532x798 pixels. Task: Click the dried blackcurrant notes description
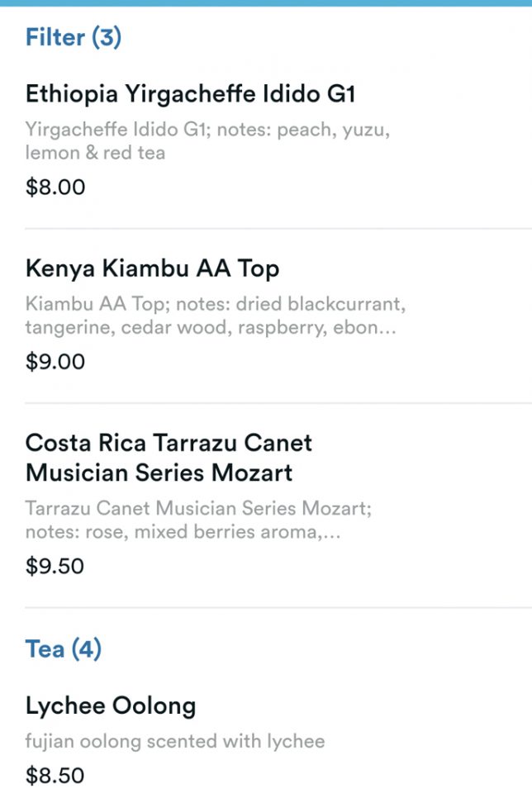[x=215, y=316]
